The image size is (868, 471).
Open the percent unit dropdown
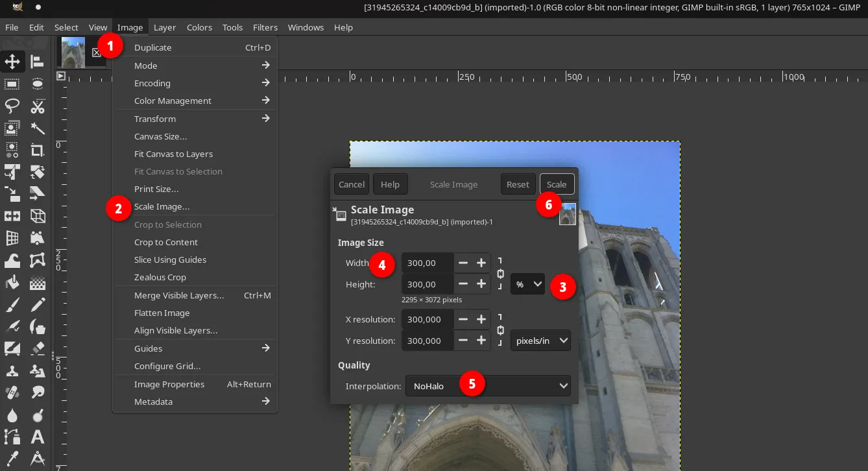527,284
